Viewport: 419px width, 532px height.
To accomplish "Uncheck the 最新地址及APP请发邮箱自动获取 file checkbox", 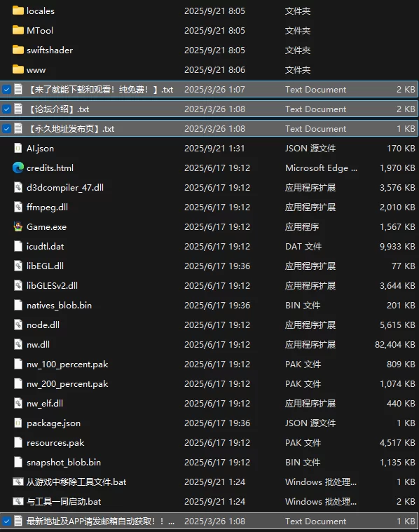I will click(x=6, y=521).
